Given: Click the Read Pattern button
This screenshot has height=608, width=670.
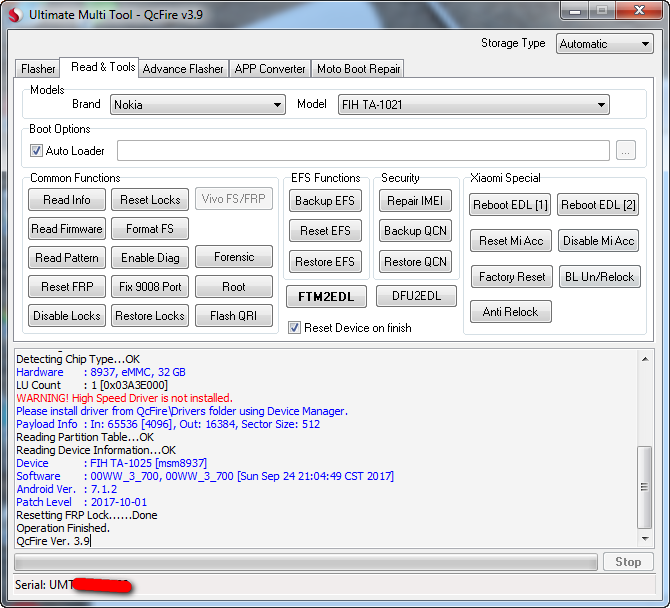Looking at the screenshot, I should pos(67,258).
